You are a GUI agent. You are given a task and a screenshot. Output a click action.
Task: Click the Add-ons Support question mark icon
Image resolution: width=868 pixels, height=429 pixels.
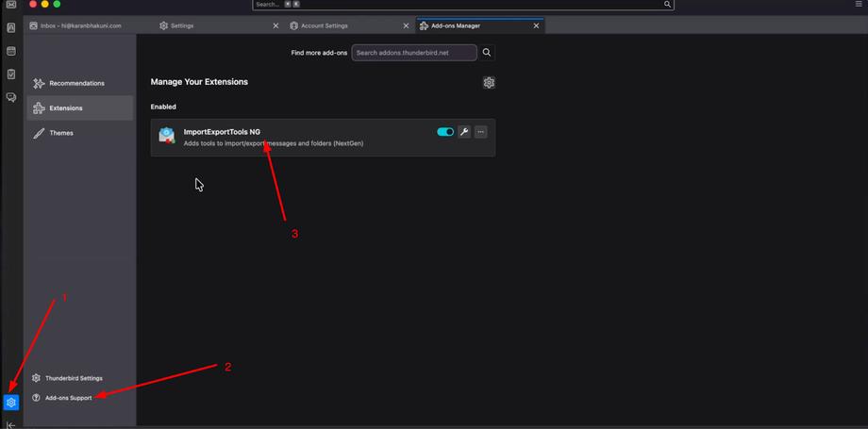click(x=36, y=398)
